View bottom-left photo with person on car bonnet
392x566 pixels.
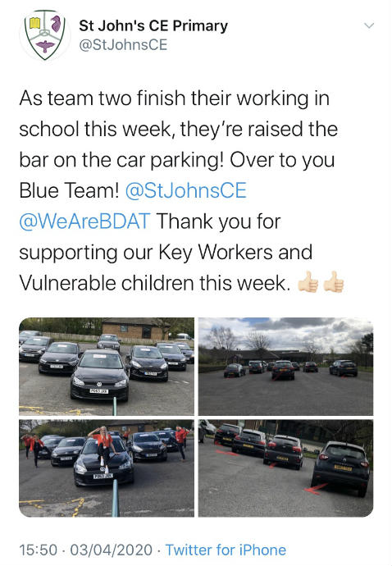pos(107,468)
